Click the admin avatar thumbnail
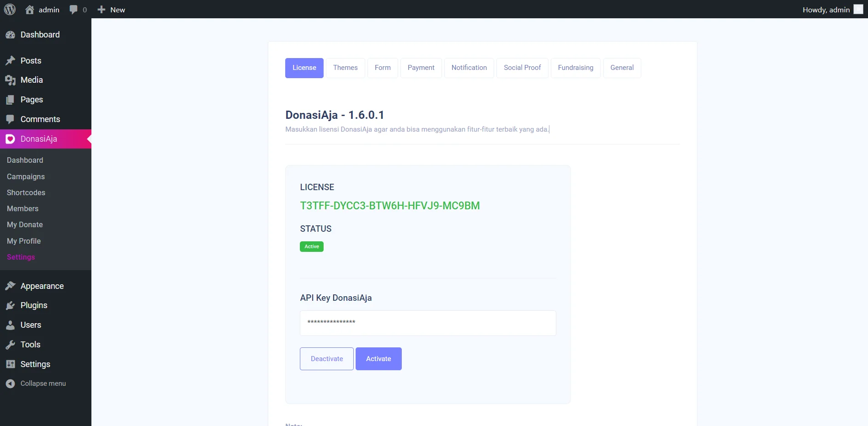The width and height of the screenshot is (868, 426). (x=858, y=10)
